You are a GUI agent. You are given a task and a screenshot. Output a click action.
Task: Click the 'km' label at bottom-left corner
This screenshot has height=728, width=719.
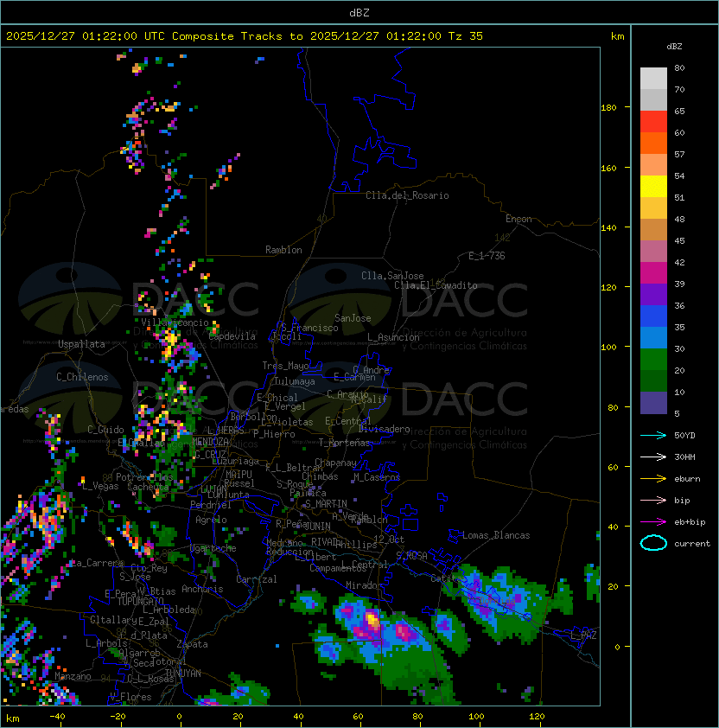(13, 718)
